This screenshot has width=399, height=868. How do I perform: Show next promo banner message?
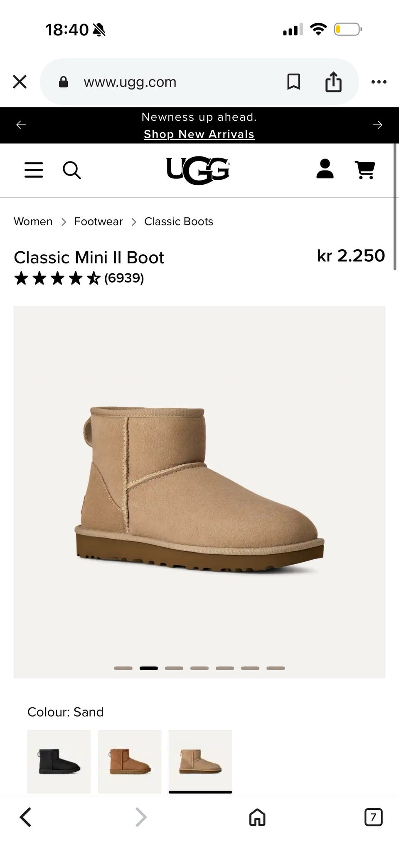pyautogui.click(x=377, y=125)
